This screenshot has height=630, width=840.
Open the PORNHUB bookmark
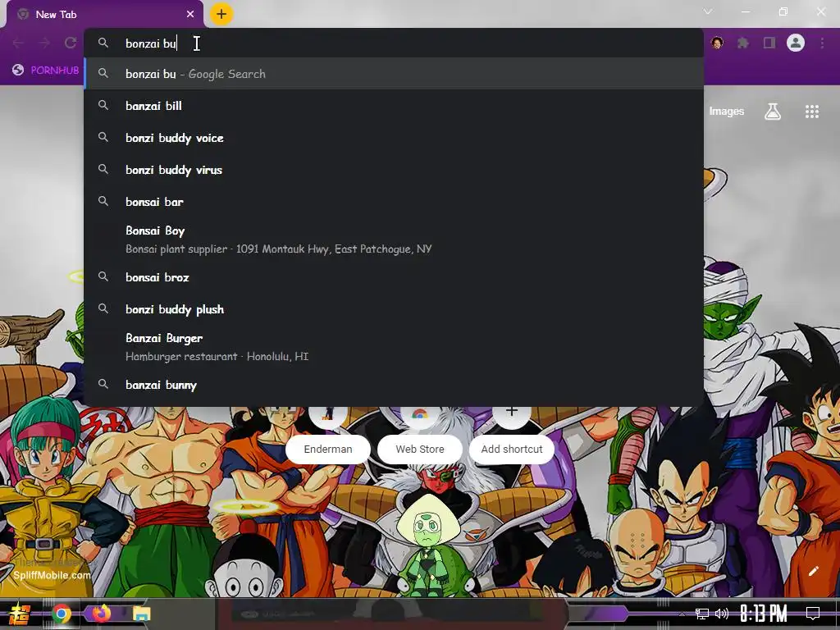46,71
